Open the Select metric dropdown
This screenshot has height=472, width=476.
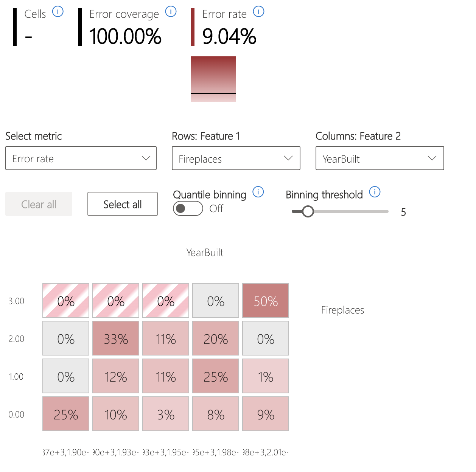(81, 158)
